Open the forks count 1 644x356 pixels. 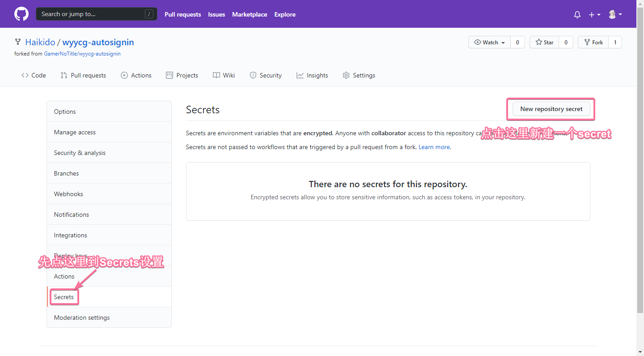point(615,42)
